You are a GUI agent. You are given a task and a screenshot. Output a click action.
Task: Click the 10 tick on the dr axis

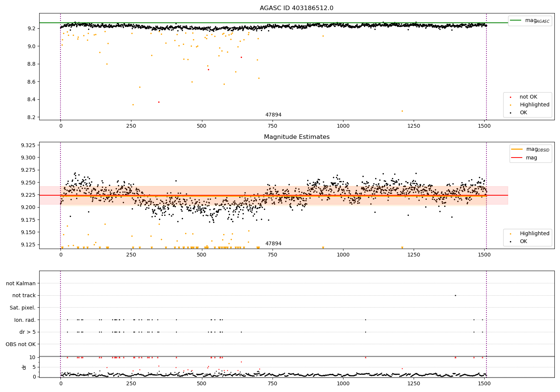pos(32,357)
